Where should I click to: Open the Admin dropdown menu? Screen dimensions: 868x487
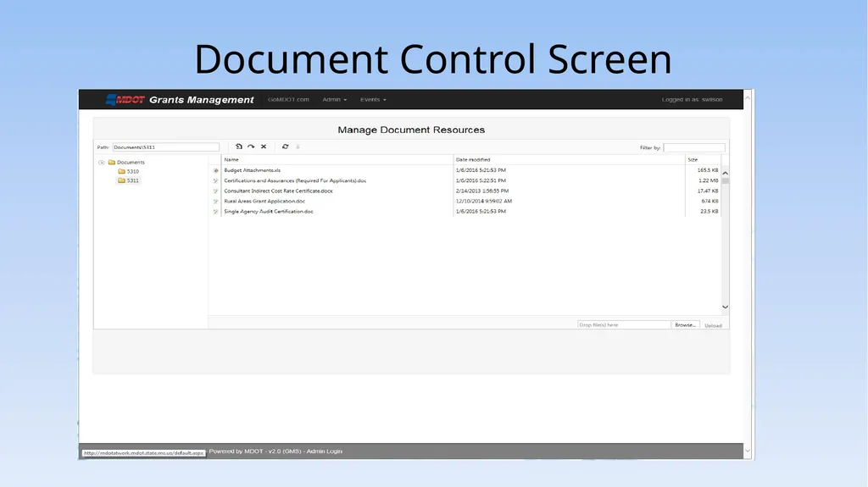coord(334,100)
